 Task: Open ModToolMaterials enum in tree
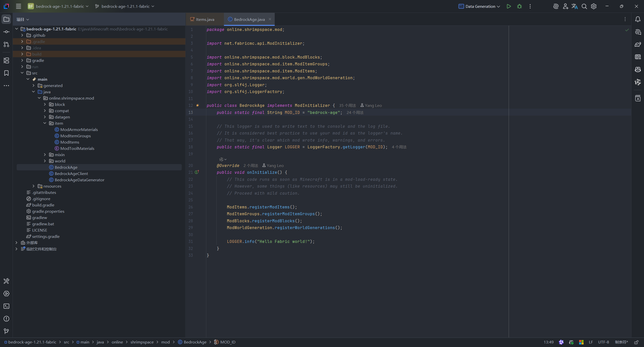pos(77,148)
